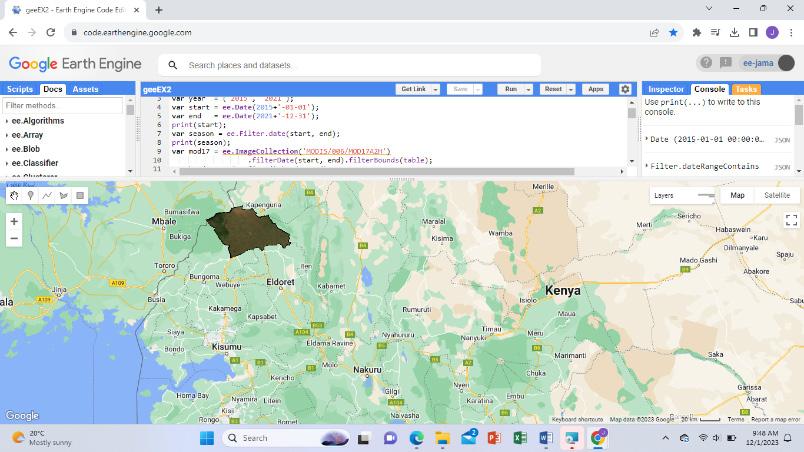Zoom out on the map
This screenshot has width=804, height=452.
(14, 238)
